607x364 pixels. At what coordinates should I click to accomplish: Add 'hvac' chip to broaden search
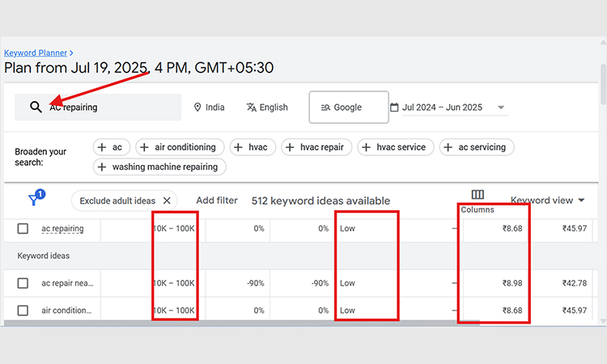click(x=253, y=147)
